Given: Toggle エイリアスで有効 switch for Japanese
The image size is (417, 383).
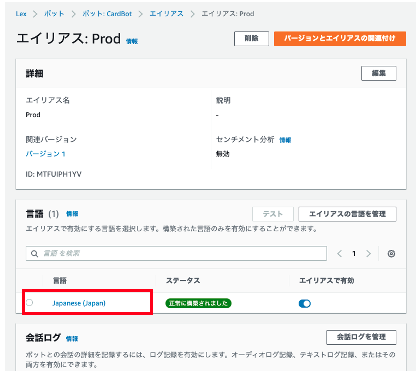Looking at the screenshot, I should 305,303.
